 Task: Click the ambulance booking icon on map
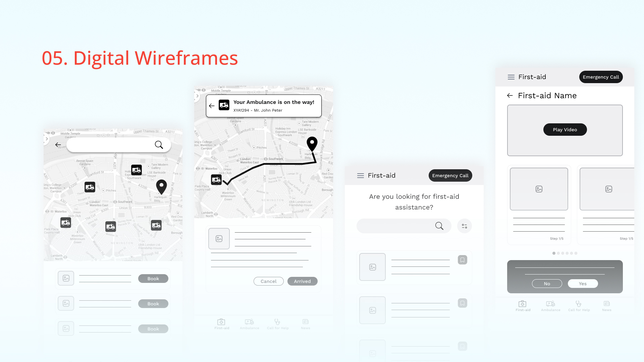[x=137, y=170]
